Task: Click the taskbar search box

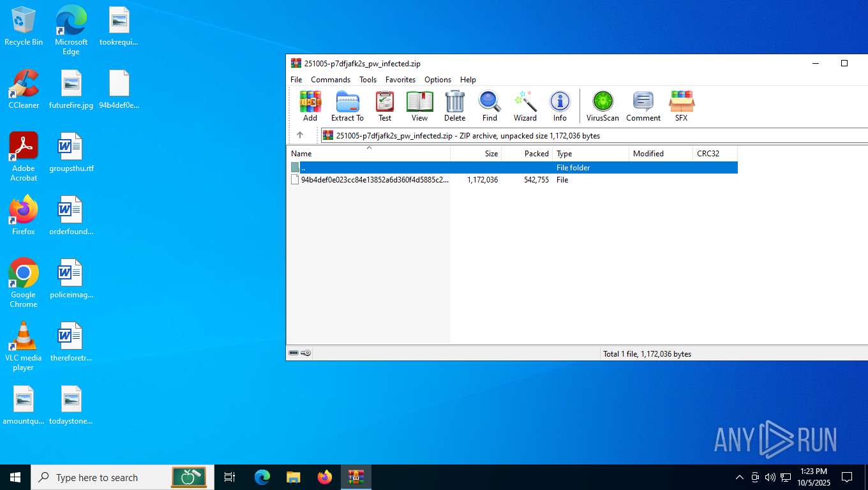Action: click(123, 477)
